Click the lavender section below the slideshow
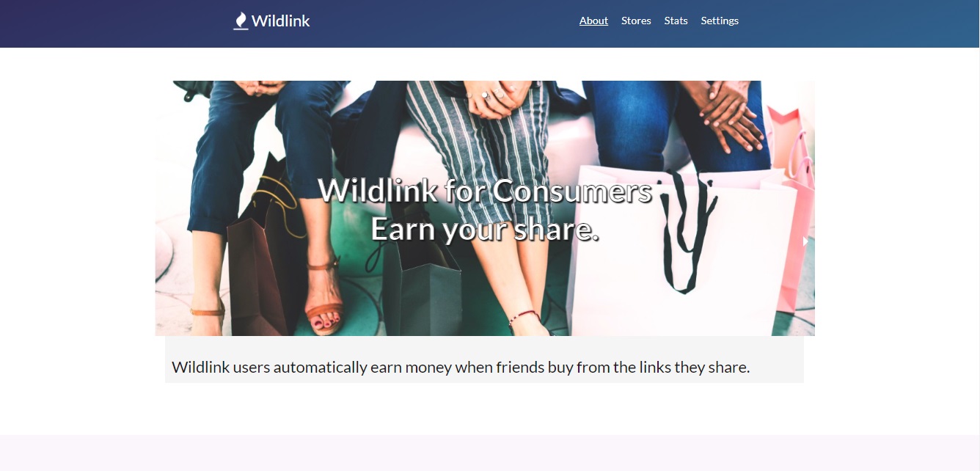980x471 pixels. (x=490, y=453)
